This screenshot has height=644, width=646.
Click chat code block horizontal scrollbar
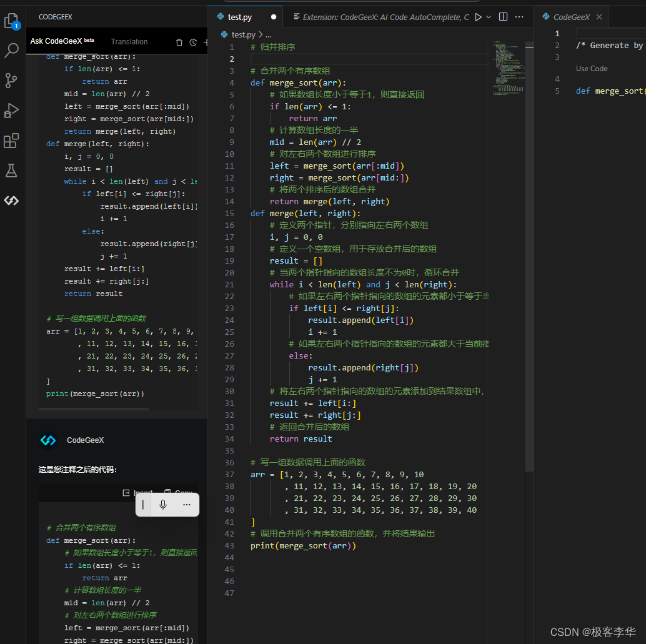(94, 409)
